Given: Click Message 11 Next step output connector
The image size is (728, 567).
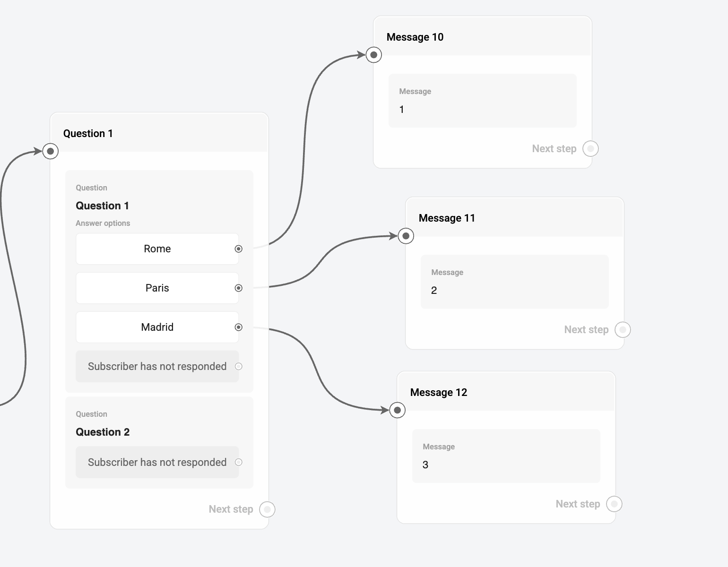Looking at the screenshot, I should (x=623, y=330).
